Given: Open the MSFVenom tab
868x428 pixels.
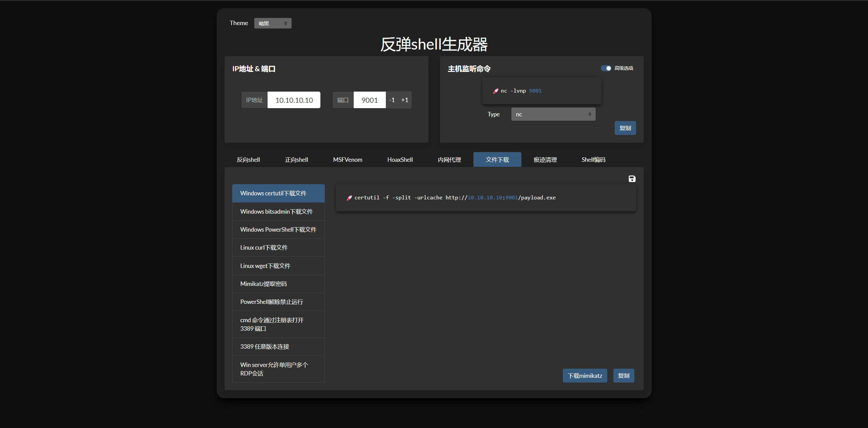Looking at the screenshot, I should click(348, 160).
